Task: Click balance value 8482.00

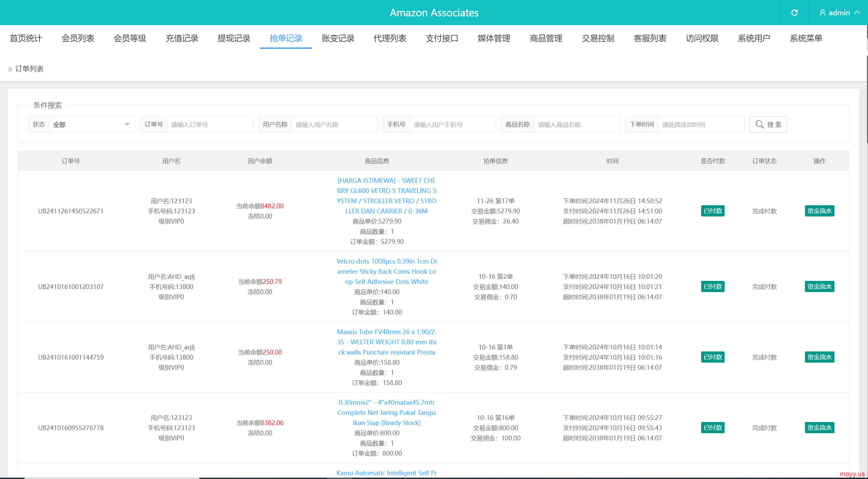Action: click(272, 206)
